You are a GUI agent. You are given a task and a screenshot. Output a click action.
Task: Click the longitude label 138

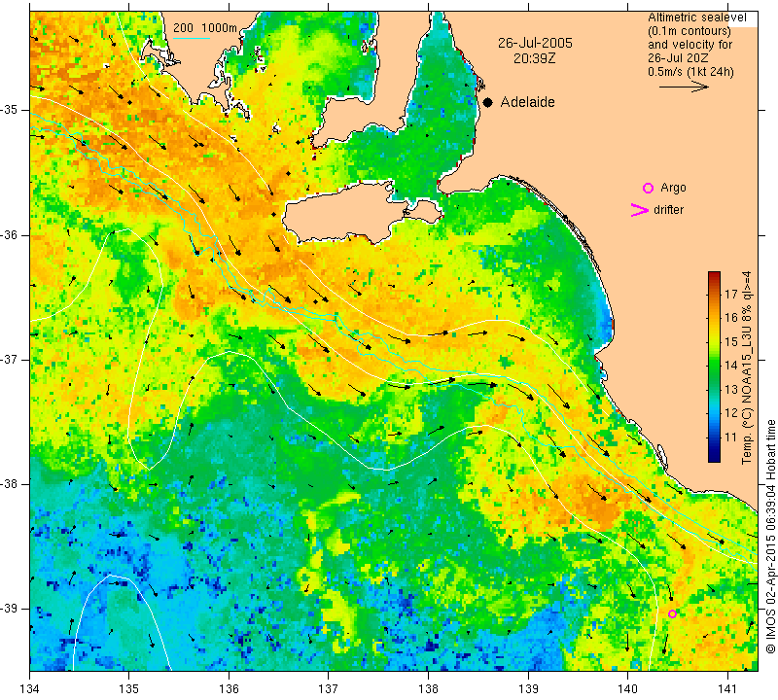click(x=428, y=689)
